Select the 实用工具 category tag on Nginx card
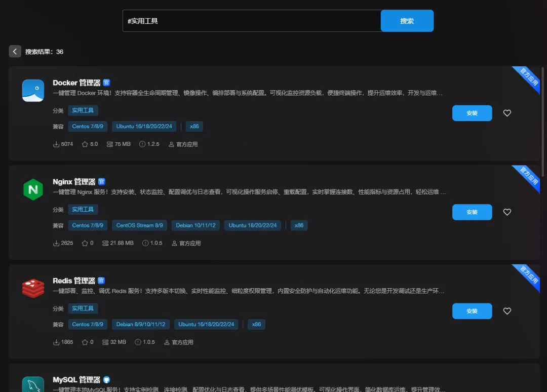 (x=83, y=210)
